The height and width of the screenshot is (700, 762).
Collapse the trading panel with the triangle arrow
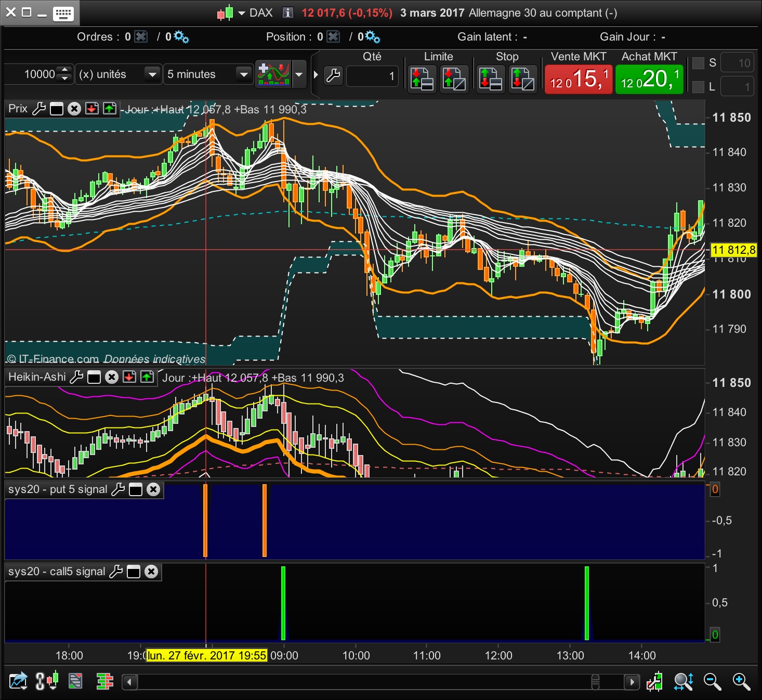[316, 74]
